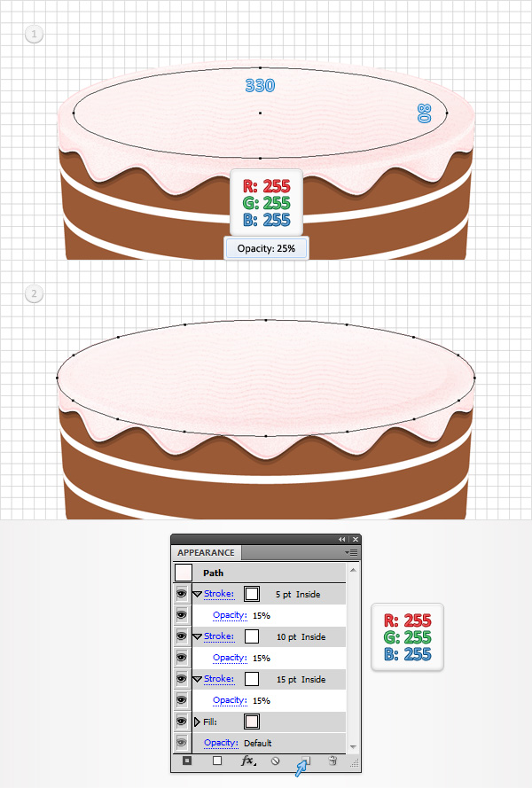Open the Stroke link of 10 pt row
Image resolution: width=532 pixels, height=788 pixels.
click(x=219, y=636)
